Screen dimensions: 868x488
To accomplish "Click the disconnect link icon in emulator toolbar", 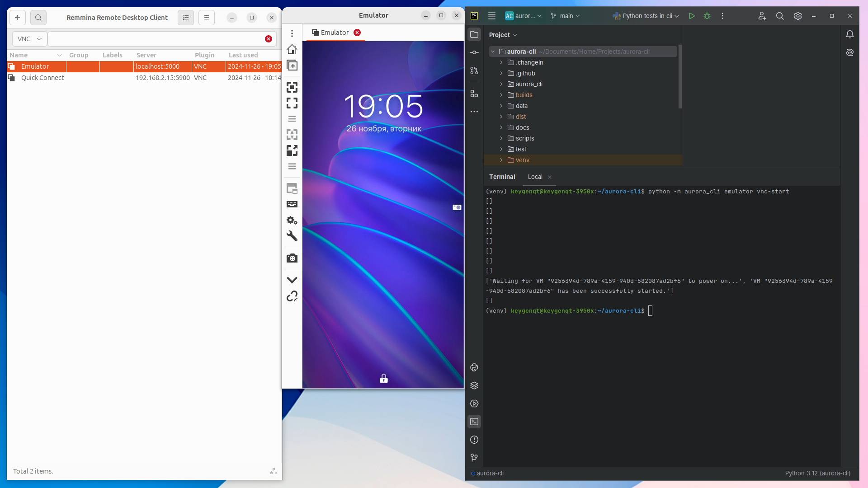I will click(x=292, y=296).
